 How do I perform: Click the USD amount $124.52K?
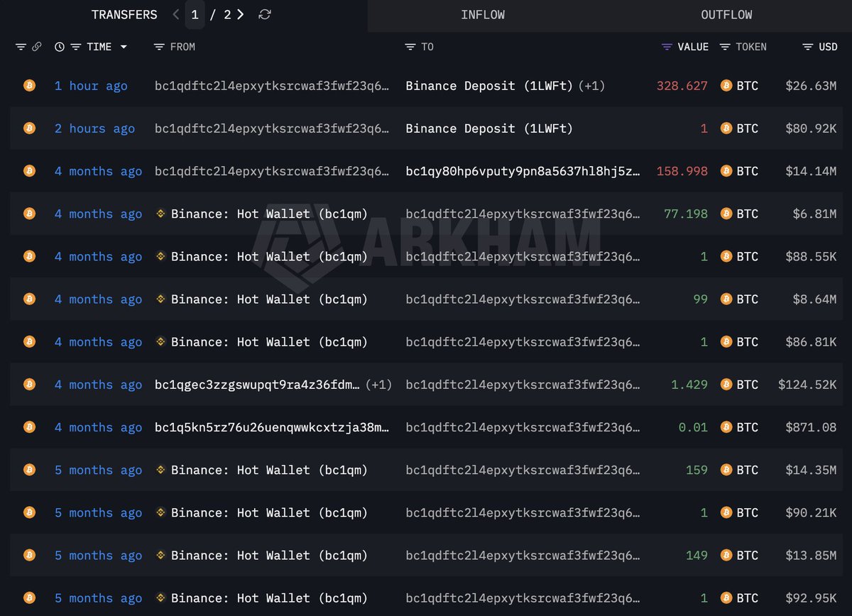click(807, 385)
